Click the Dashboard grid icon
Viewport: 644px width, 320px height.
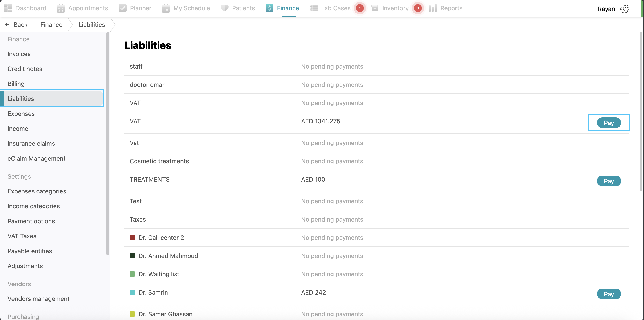click(x=8, y=8)
